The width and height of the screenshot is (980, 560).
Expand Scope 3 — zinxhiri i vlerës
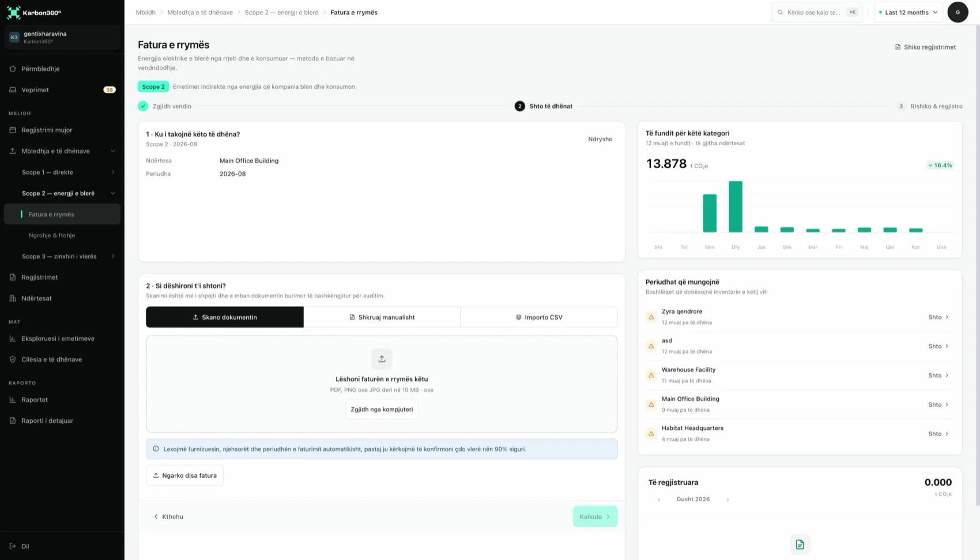[113, 256]
